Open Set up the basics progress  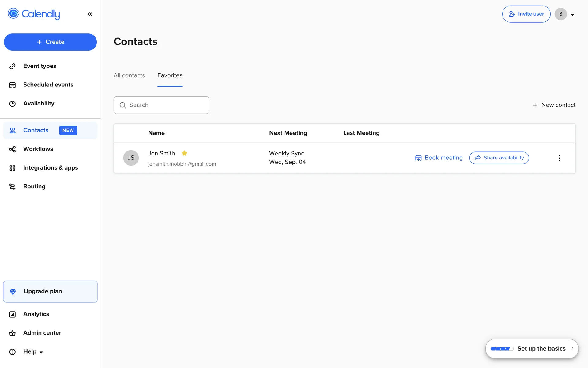point(532,349)
